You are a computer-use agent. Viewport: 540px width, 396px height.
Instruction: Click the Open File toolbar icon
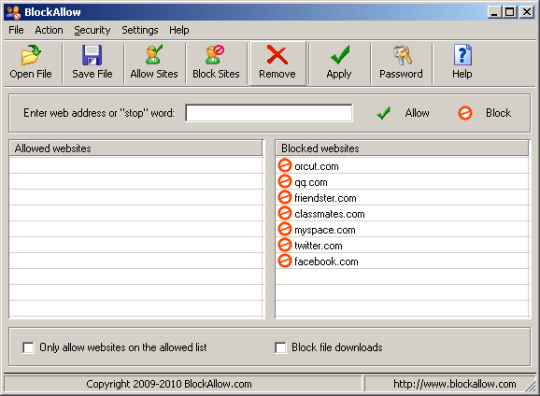pyautogui.click(x=31, y=55)
